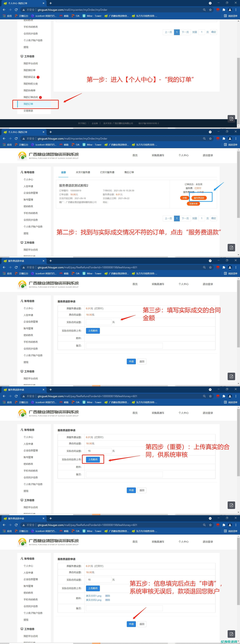Open iconfont-阿里巴巴 bookmark in the 第二步 window
240x644 pixels.
pos(44,145)
